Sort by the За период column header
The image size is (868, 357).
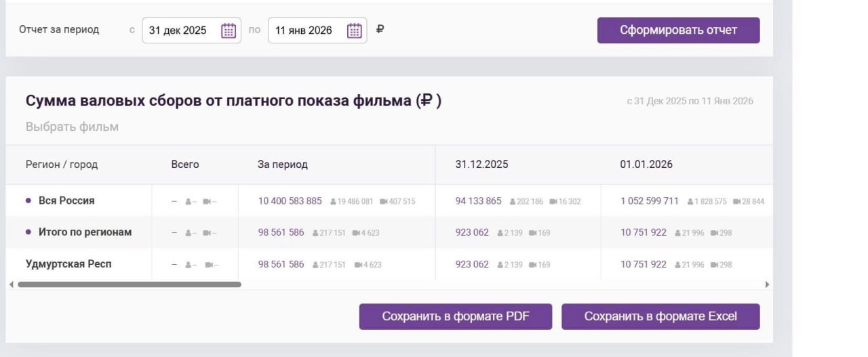click(282, 165)
